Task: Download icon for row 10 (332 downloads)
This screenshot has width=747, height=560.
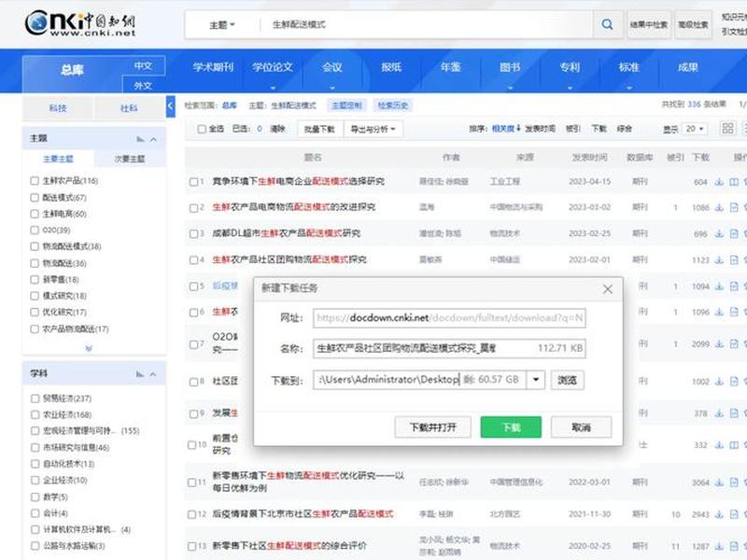Action: pyautogui.click(x=719, y=445)
